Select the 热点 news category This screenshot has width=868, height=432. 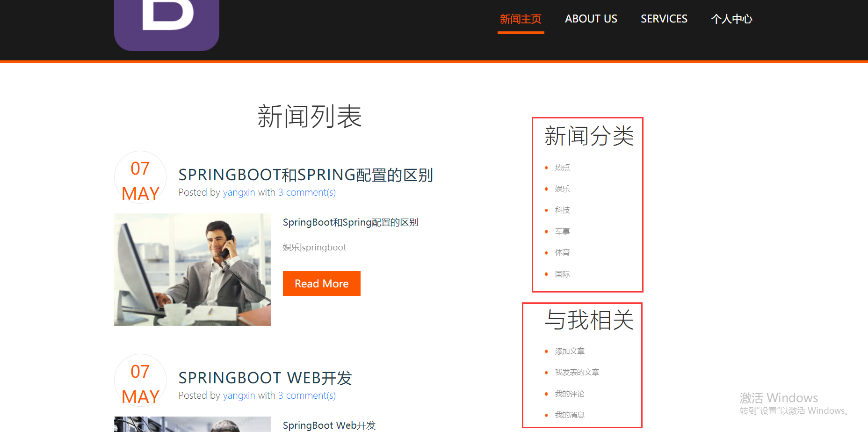(562, 168)
